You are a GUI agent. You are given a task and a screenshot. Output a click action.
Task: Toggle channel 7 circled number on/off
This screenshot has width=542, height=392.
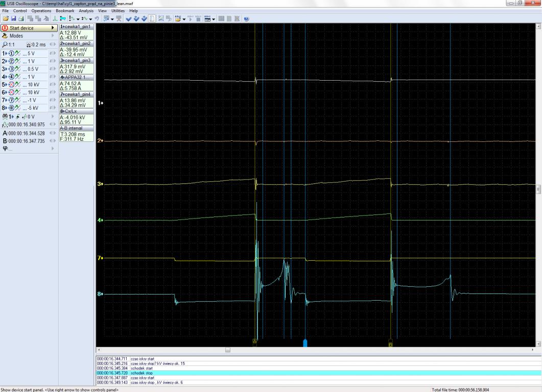[11, 100]
